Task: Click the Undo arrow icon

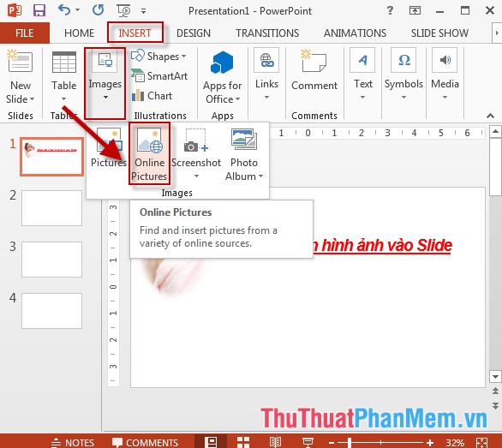Action: [x=64, y=10]
